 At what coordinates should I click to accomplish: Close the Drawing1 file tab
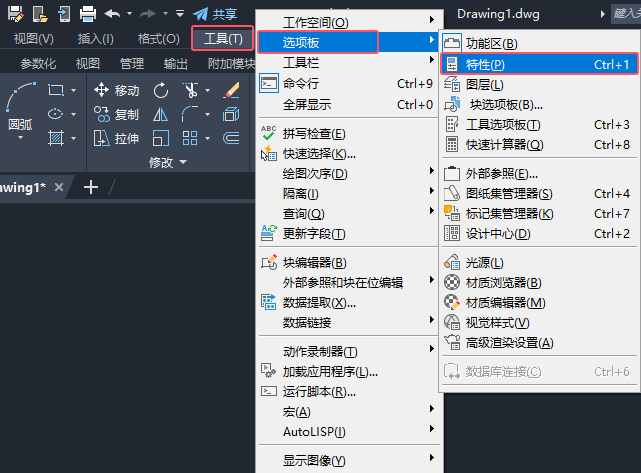(59, 187)
